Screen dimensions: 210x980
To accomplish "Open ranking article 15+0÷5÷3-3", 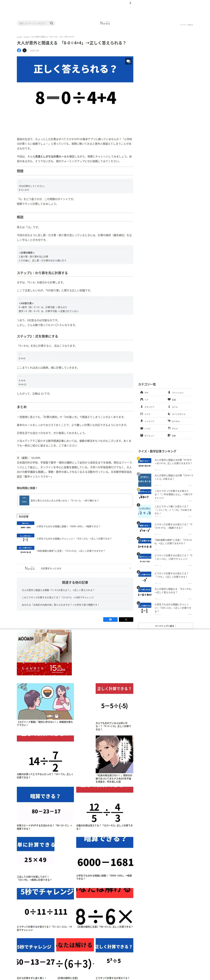I will [x=173, y=477].
